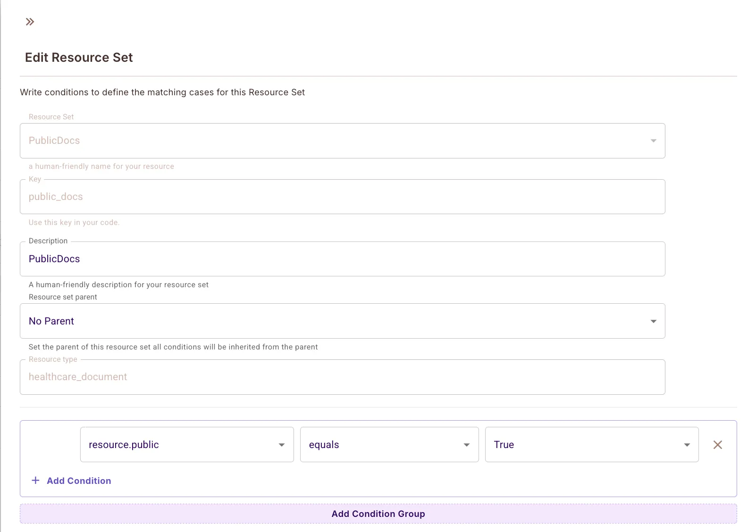
Task: Click the plus icon next to Add Condition
Action: tap(35, 480)
